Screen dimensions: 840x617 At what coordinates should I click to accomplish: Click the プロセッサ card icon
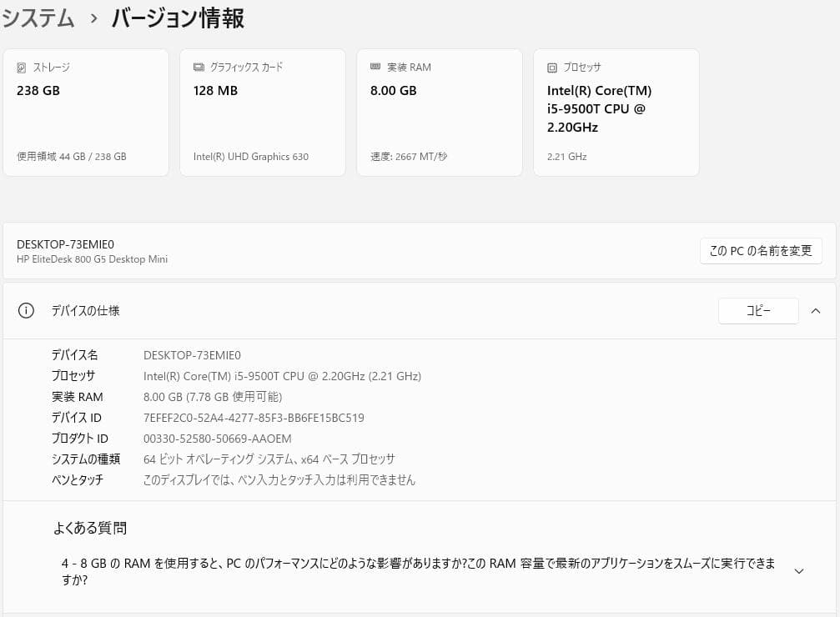coord(552,67)
